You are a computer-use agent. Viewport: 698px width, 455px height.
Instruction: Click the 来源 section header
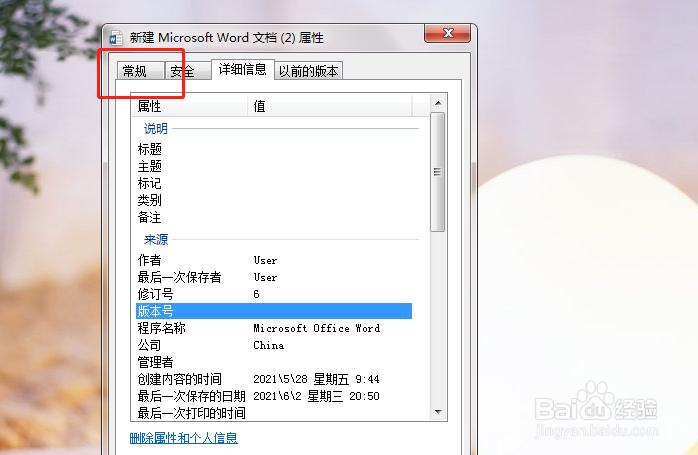pyautogui.click(x=156, y=240)
